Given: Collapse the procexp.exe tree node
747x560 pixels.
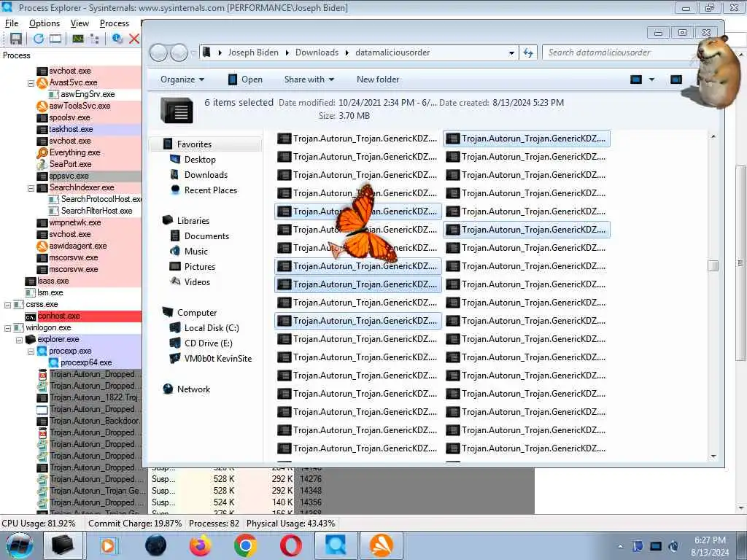Looking at the screenshot, I should click(31, 351).
